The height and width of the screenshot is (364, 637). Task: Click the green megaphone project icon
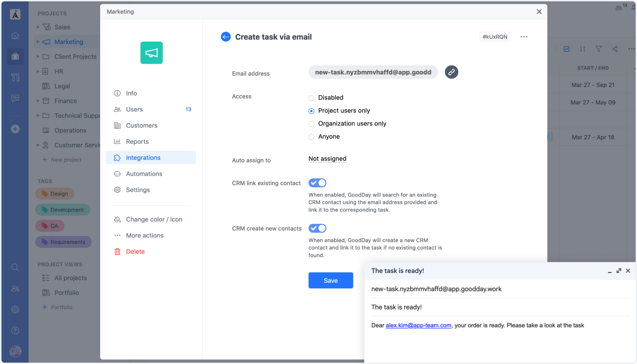pos(152,53)
